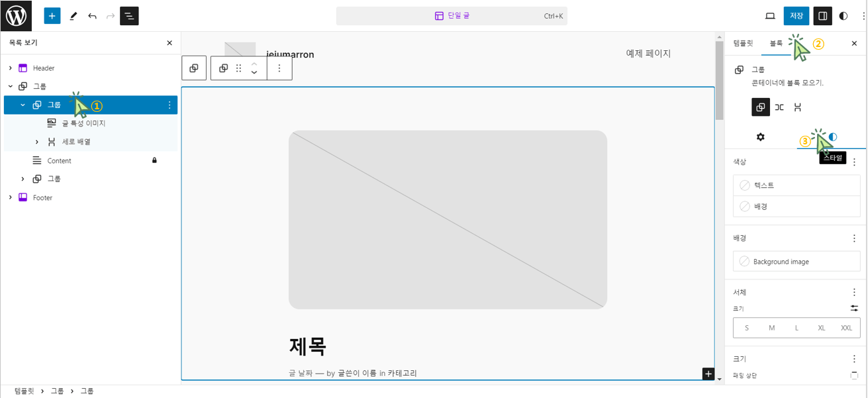Select font size XXL
Image resolution: width=868 pixels, height=398 pixels.
847,328
